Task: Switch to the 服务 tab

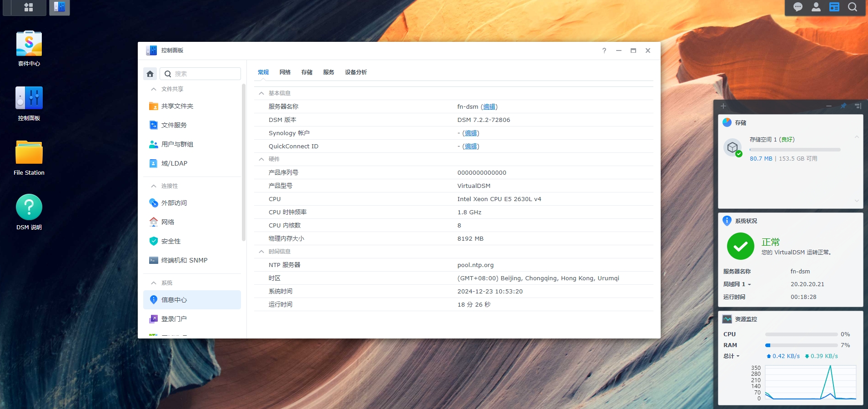Action: coord(329,72)
